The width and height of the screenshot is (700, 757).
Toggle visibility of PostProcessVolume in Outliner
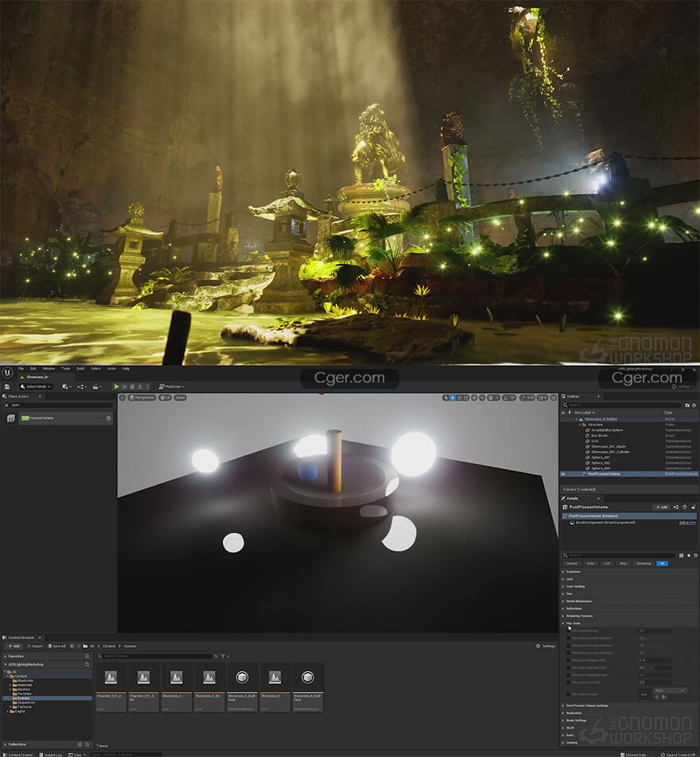tap(563, 474)
